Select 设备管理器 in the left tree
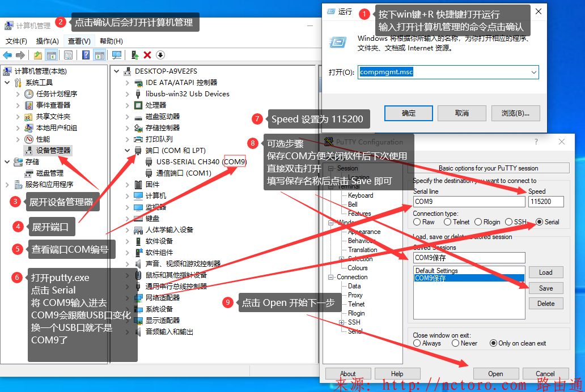 53,150
